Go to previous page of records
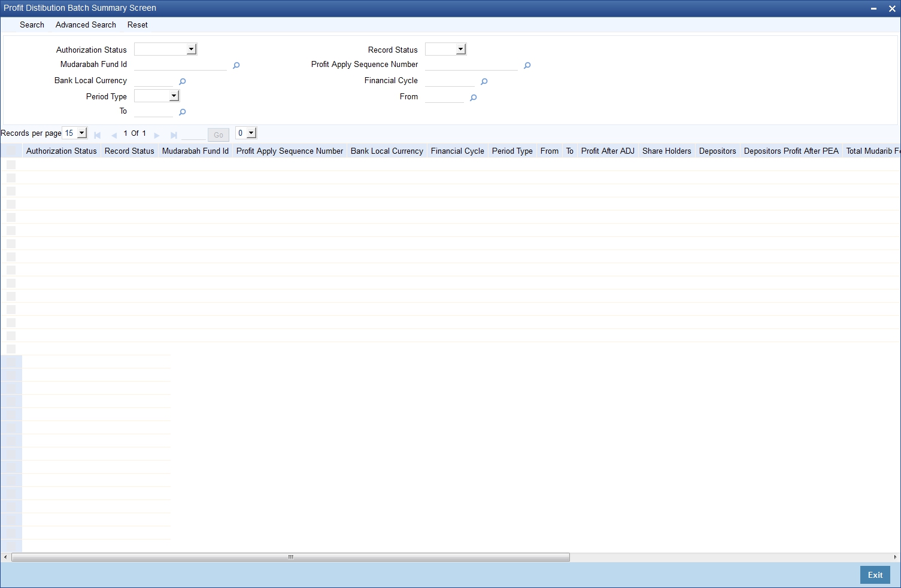The image size is (901, 588). coord(114,135)
